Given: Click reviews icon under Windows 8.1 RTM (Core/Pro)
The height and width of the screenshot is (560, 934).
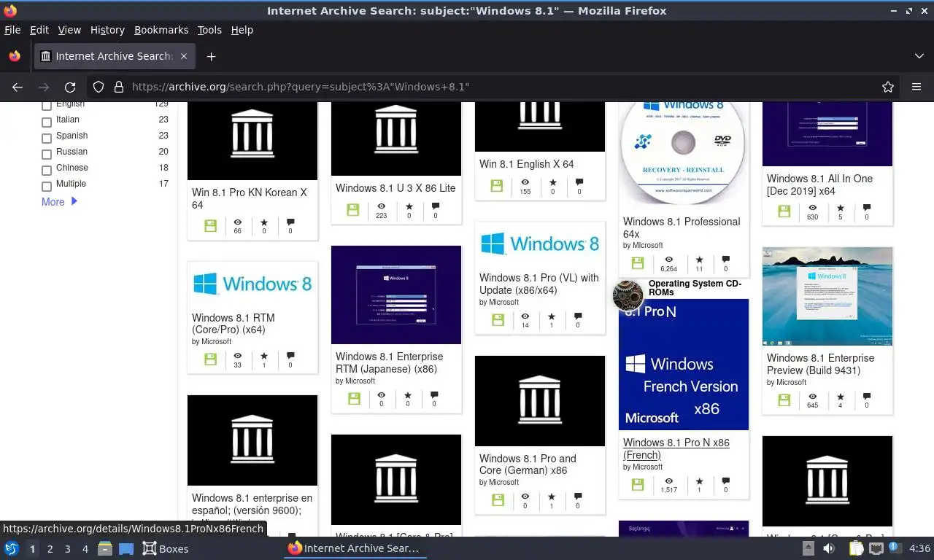Looking at the screenshot, I should [290, 356].
